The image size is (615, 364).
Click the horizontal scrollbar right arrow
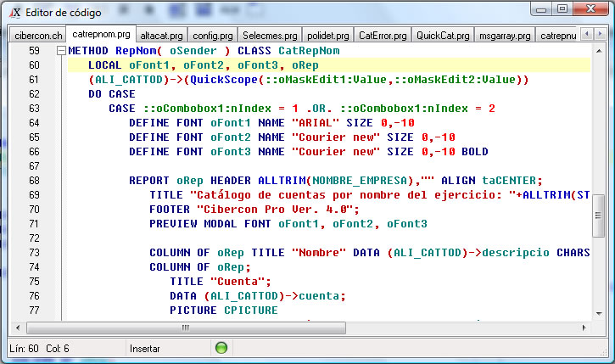584,327
